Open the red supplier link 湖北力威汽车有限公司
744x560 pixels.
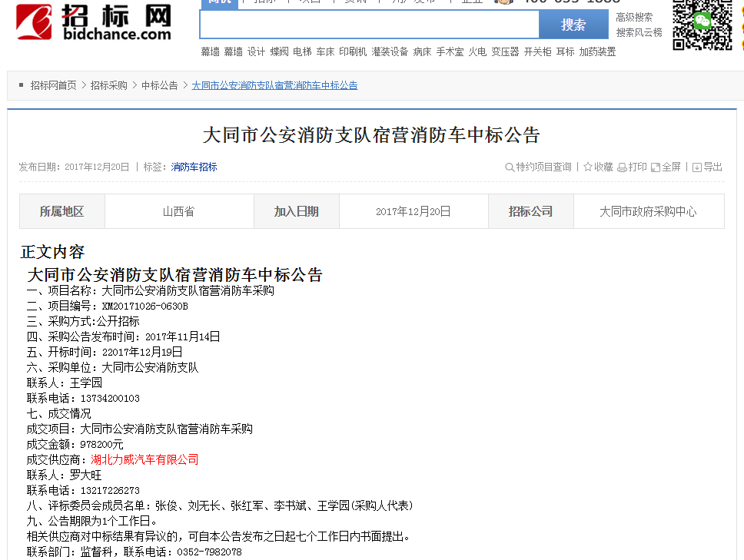pyautogui.click(x=144, y=459)
